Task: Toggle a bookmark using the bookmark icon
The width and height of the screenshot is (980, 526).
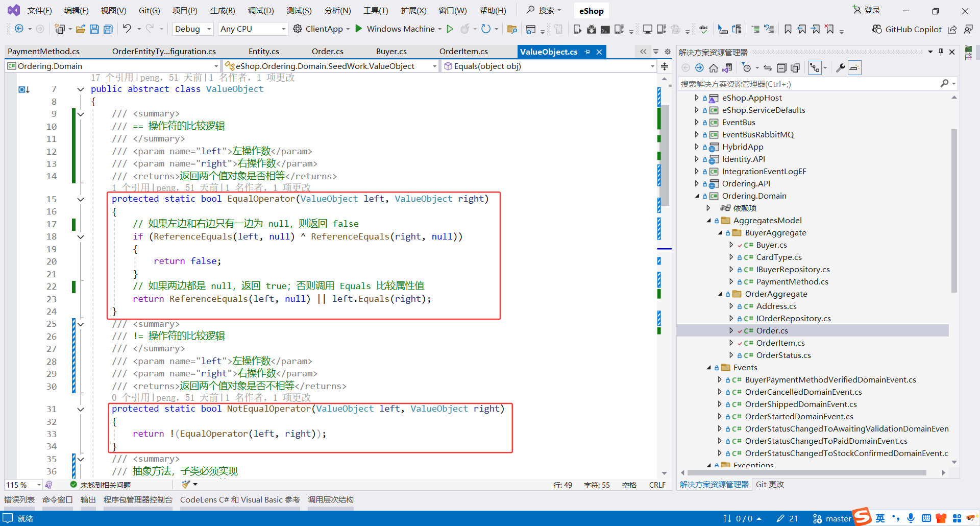Action: tap(788, 29)
